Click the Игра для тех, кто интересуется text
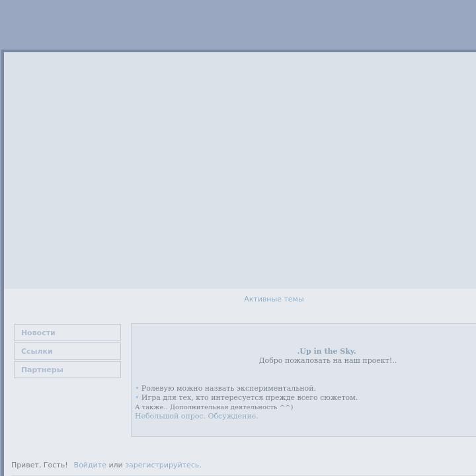Image resolution: width=476 pixels, height=476 pixels. (x=249, y=398)
